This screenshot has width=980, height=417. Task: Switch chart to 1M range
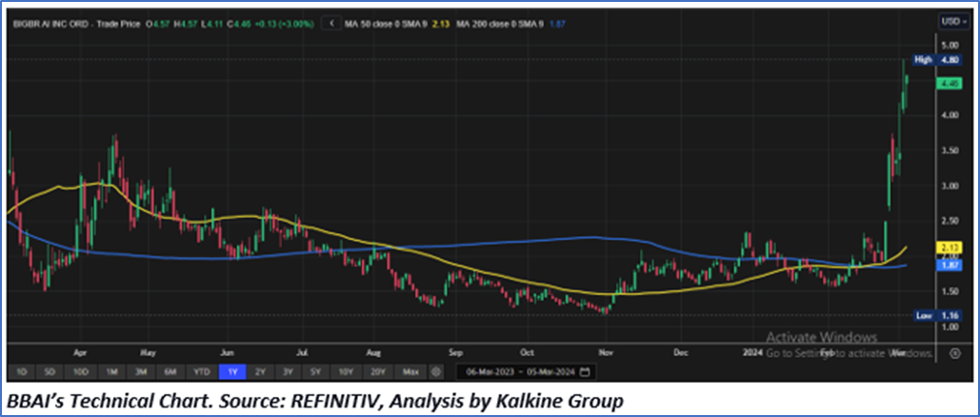112,372
